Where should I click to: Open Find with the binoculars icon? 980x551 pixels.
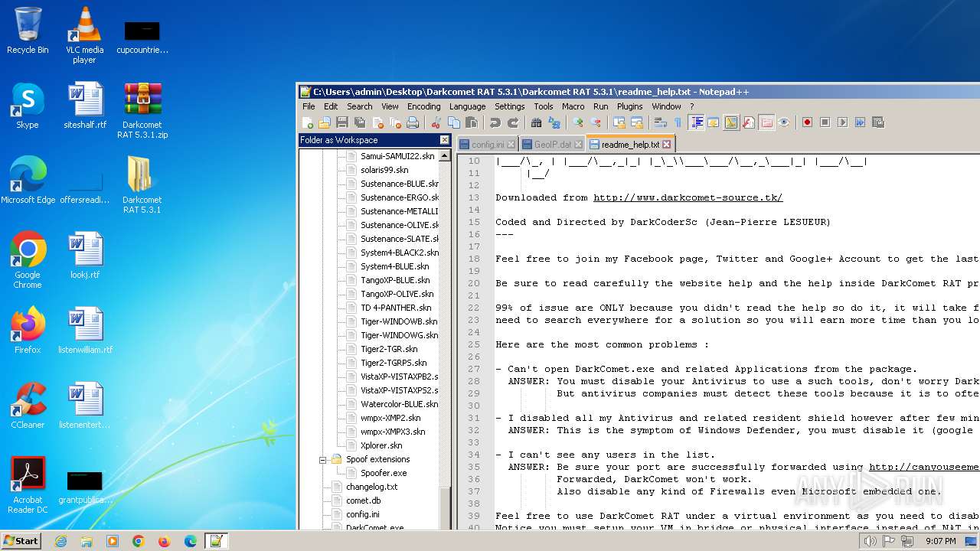536,122
